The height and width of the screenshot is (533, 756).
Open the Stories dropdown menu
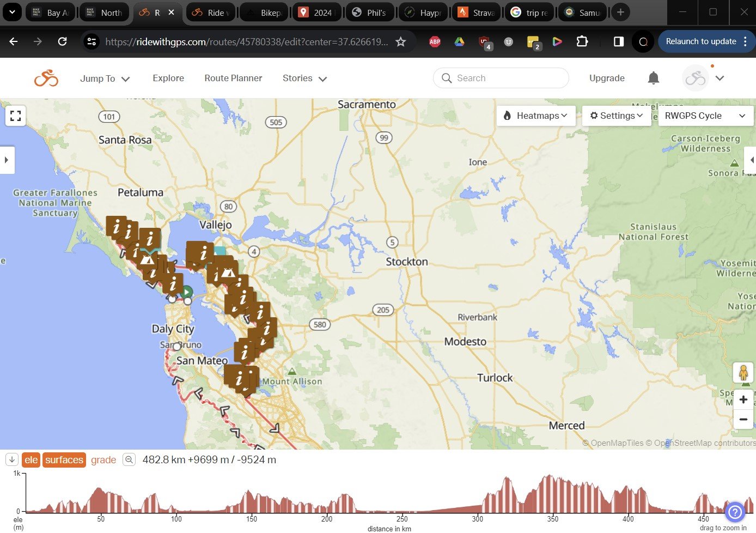tap(304, 78)
